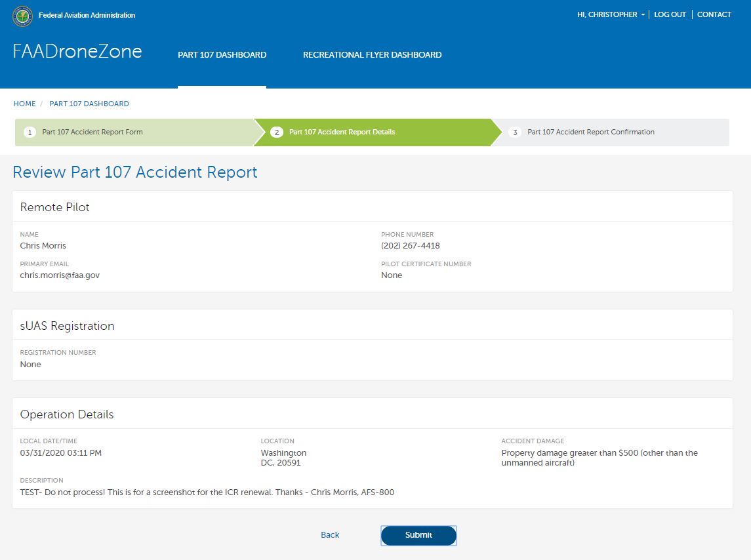This screenshot has height=560, width=751.
Task: Click the step 3 number circle
Action: 515,132
